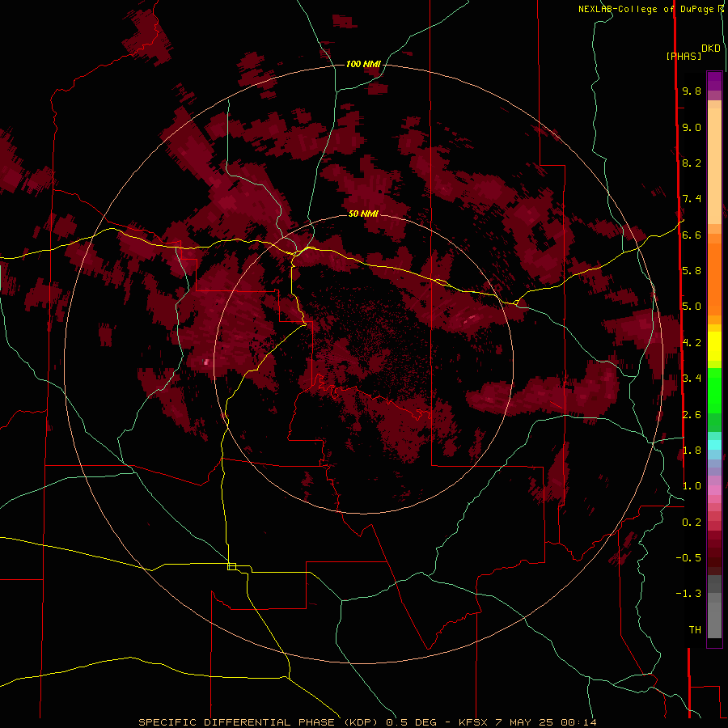Click the cyan band of the color scale
The width and height of the screenshot is (728, 728).
point(714,445)
